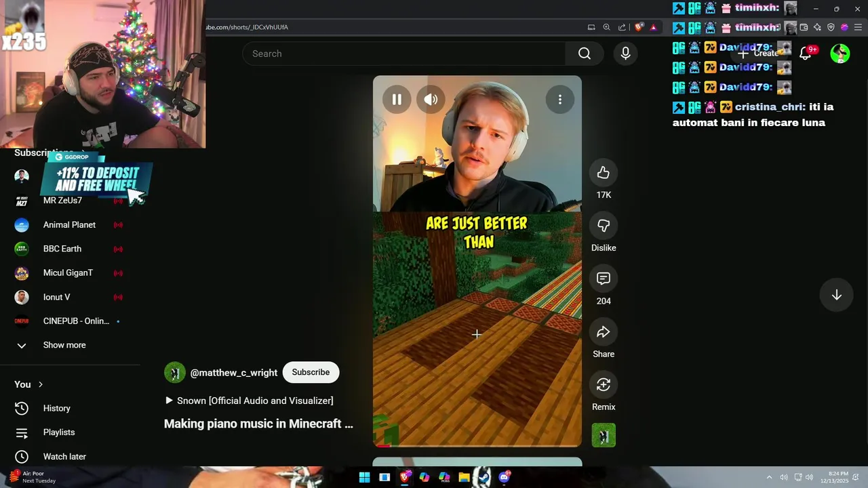Click the Brave browser taskbar icon
Image resolution: width=868 pixels, height=488 pixels.
point(405,477)
